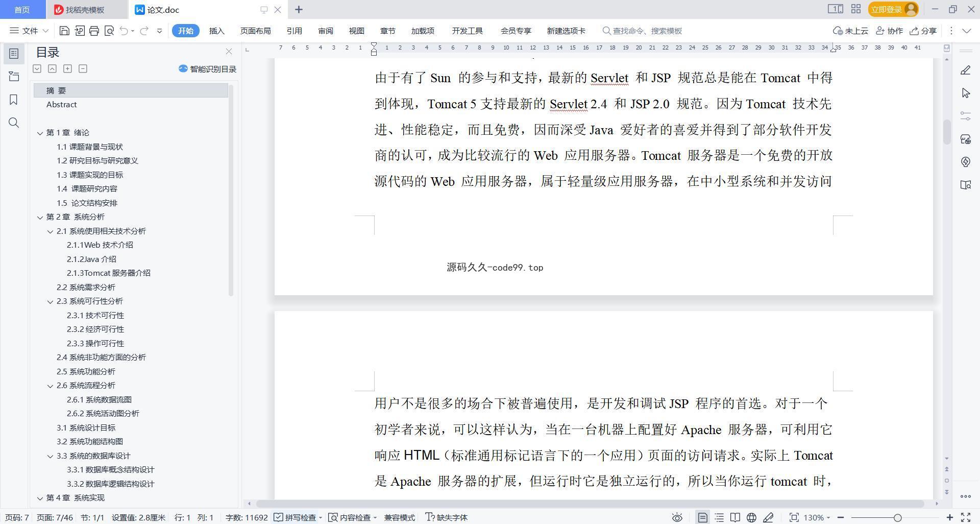This screenshot has width=980, height=524.
Task: Go to 2.1.3Tomcat 服务器介绍 heading
Action: 108,273
